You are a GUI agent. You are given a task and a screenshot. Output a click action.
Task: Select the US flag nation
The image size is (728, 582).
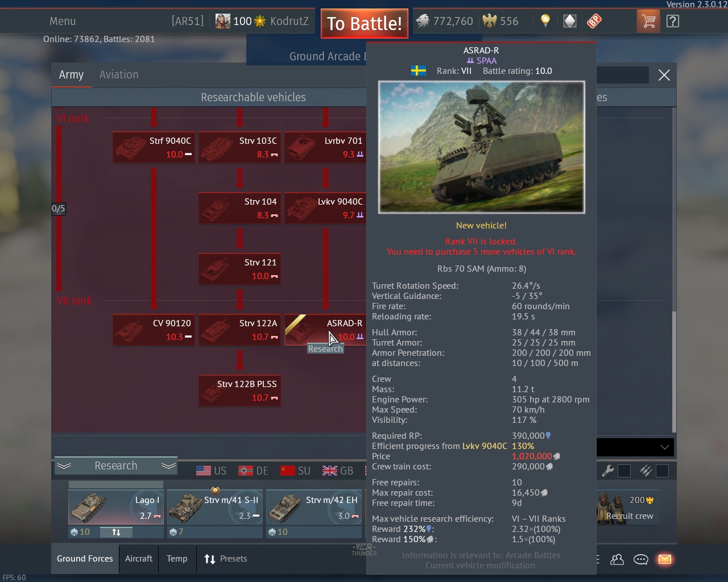point(211,471)
